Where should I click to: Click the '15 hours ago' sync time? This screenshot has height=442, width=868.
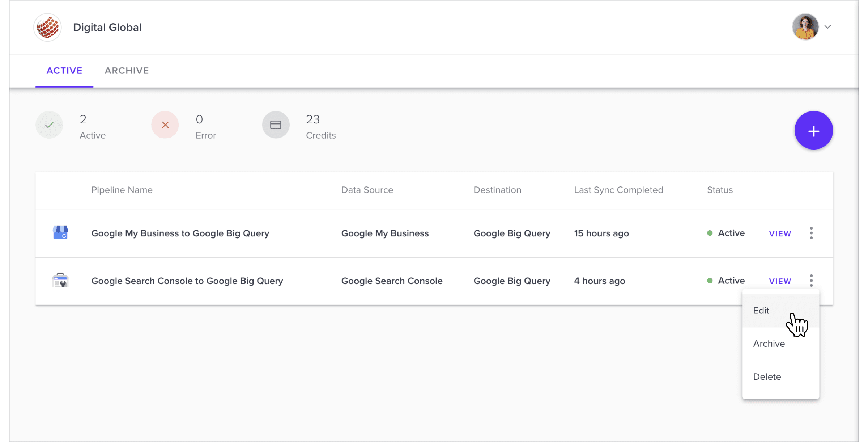[x=601, y=233]
